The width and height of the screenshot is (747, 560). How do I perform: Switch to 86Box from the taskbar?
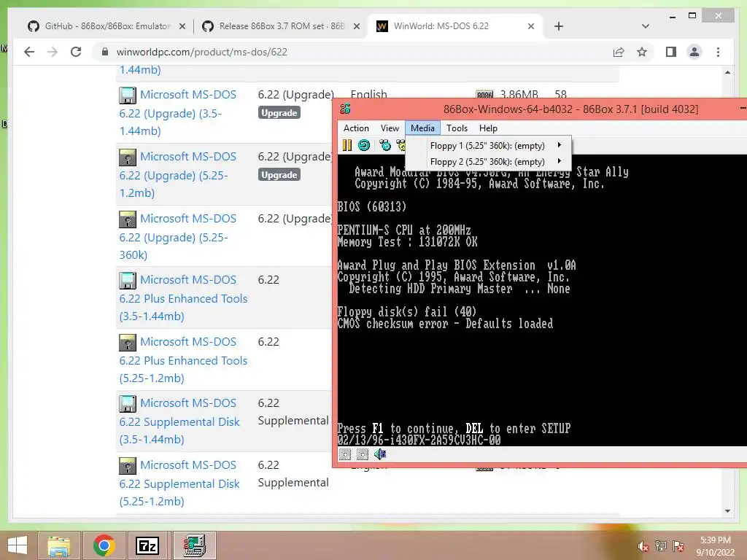pyautogui.click(x=194, y=545)
